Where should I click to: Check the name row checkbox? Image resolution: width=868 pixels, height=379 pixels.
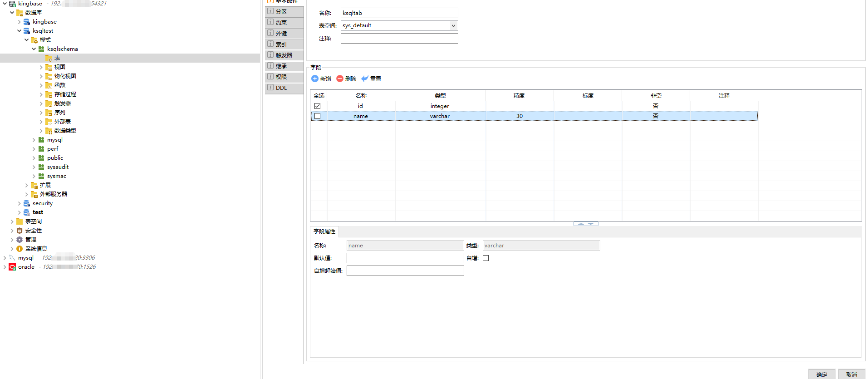point(318,116)
